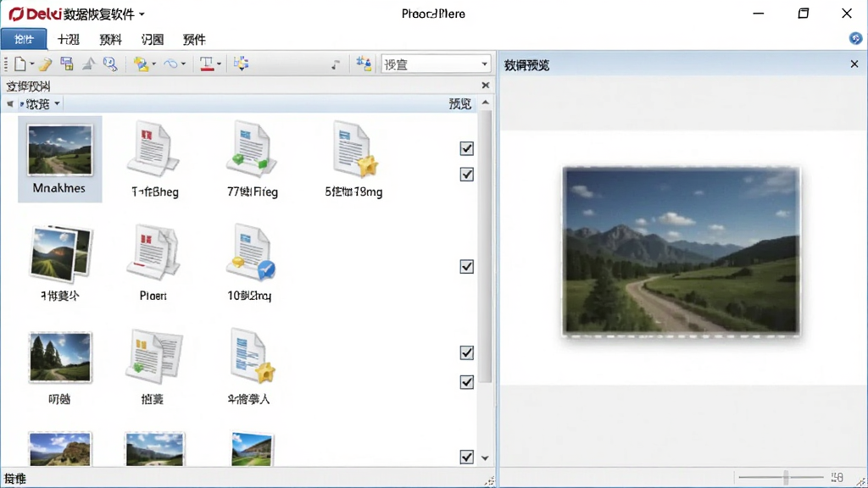Screen dimensions: 868x488
Task: Open the highlighted blue first ribbon tab
Action: (x=24, y=39)
